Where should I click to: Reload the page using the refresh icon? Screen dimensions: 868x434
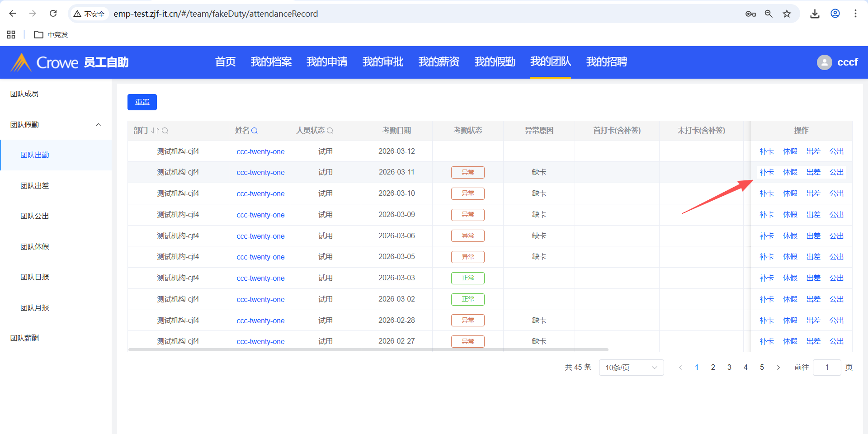point(53,14)
